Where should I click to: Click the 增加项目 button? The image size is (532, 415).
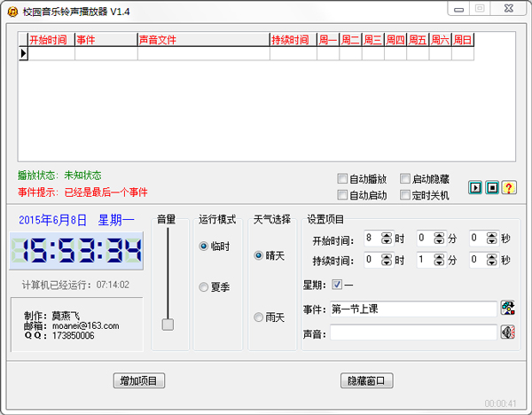point(138,380)
